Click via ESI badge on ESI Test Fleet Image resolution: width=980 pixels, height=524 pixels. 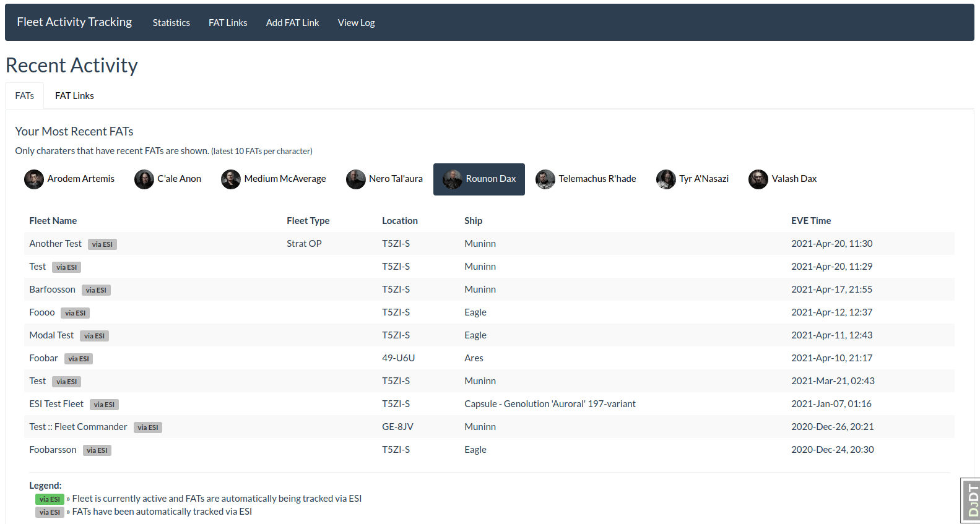tap(104, 405)
